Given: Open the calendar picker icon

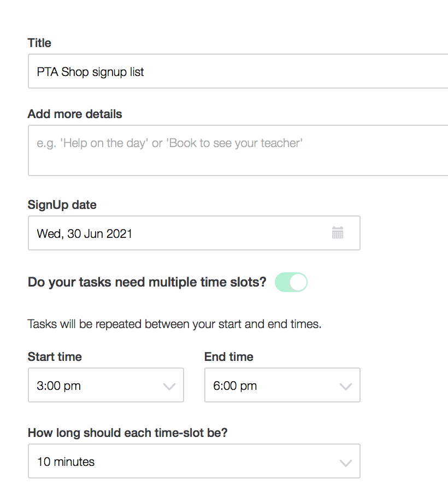Looking at the screenshot, I should [338, 233].
